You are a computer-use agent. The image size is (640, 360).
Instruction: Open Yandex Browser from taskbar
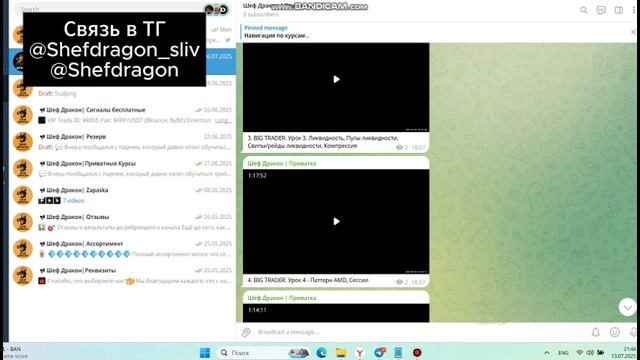point(360,353)
